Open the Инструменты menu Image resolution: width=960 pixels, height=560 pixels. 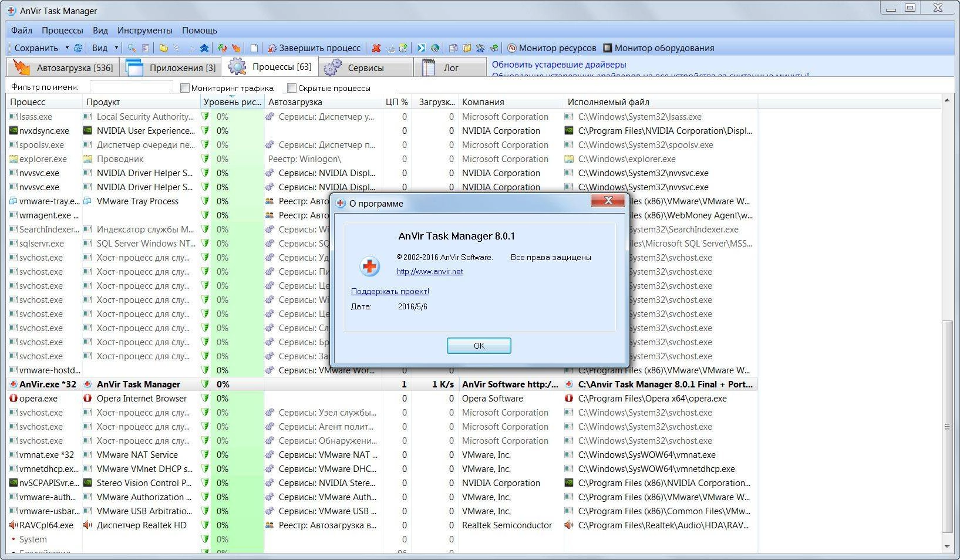coord(145,31)
